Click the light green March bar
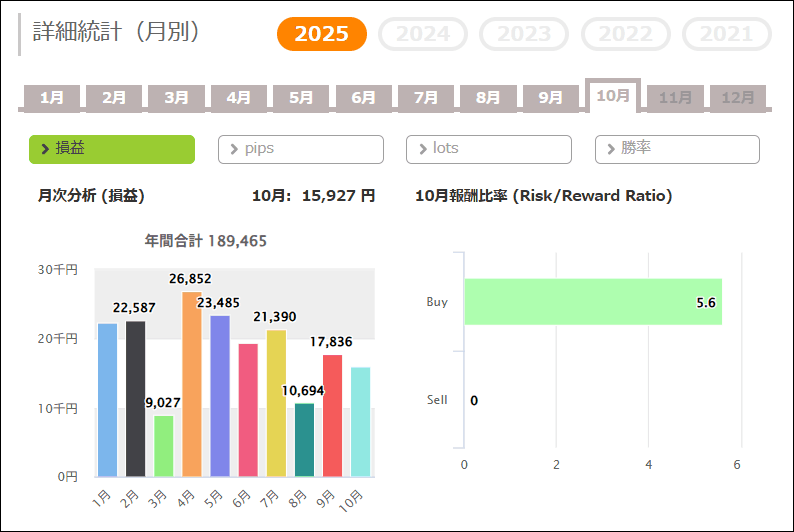Screen dimensions: 794x532 point(164,446)
